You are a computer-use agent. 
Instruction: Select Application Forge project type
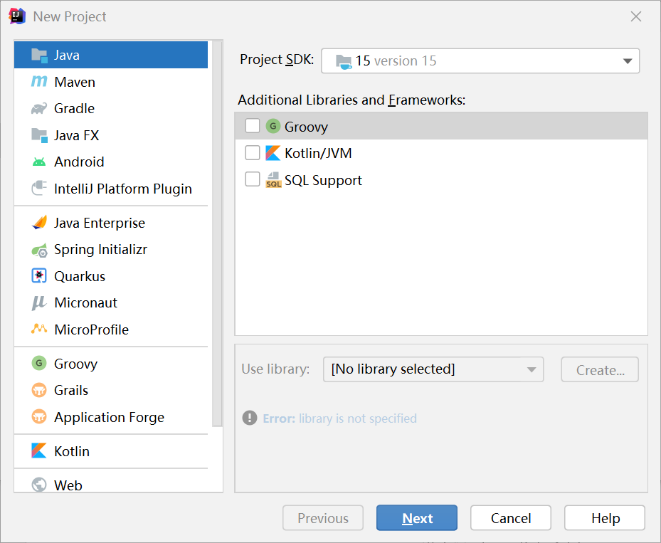111,417
